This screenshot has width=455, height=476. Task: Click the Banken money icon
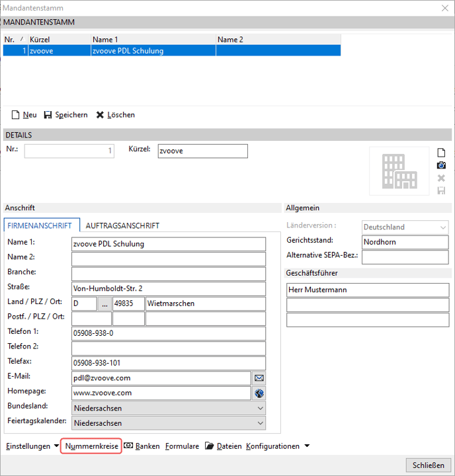pos(128,446)
